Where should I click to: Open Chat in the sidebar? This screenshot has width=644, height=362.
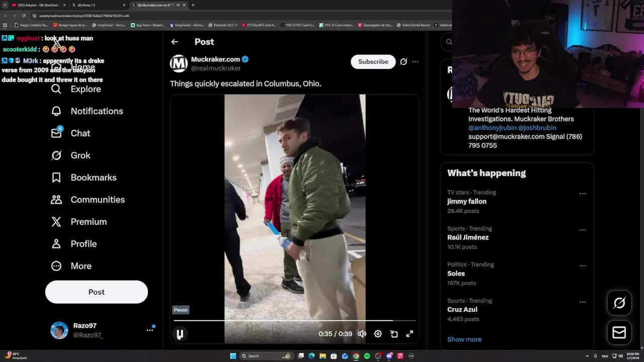click(70, 133)
